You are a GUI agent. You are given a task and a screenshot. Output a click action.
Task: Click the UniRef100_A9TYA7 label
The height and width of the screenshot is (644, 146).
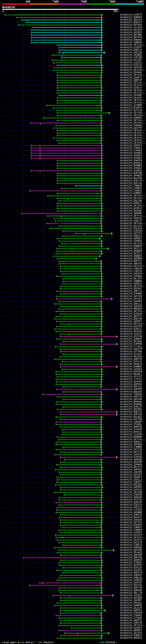[x=131, y=233]
